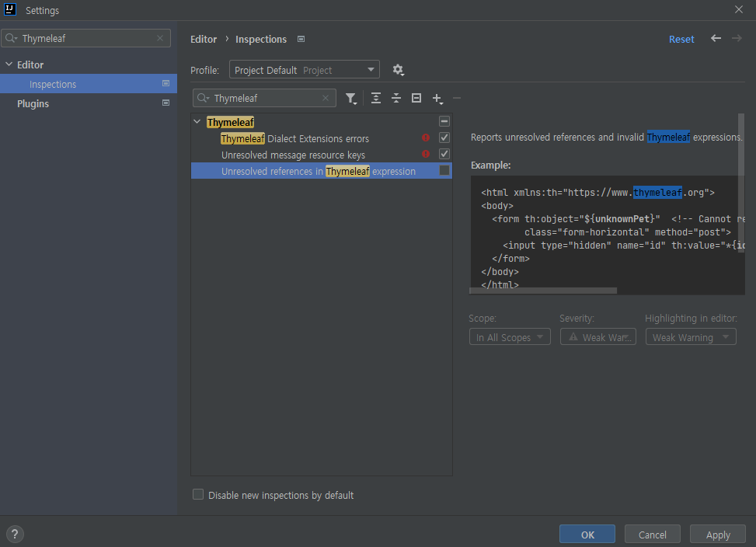Viewport: 756px width, 547px height.
Task: Click the IntelliJ IDEA logo icon
Action: (x=9, y=9)
